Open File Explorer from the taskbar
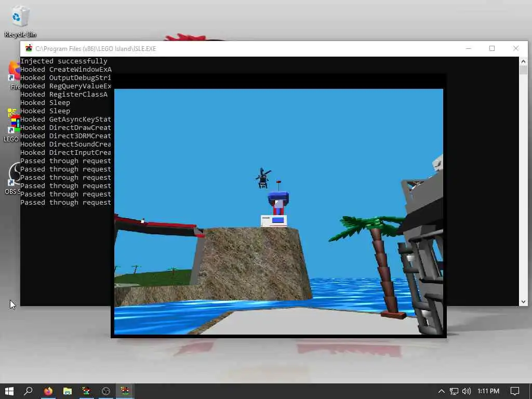This screenshot has width=532, height=399. pyautogui.click(x=68, y=391)
